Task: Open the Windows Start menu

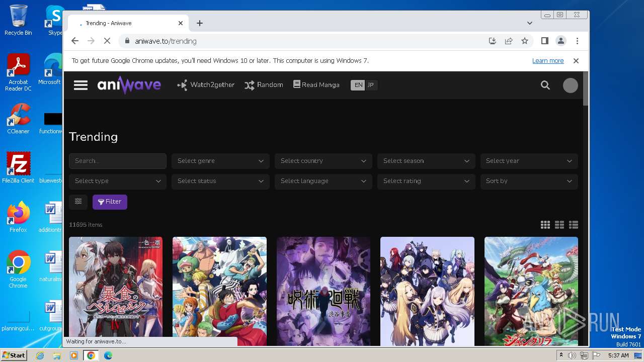Action: 14,355
